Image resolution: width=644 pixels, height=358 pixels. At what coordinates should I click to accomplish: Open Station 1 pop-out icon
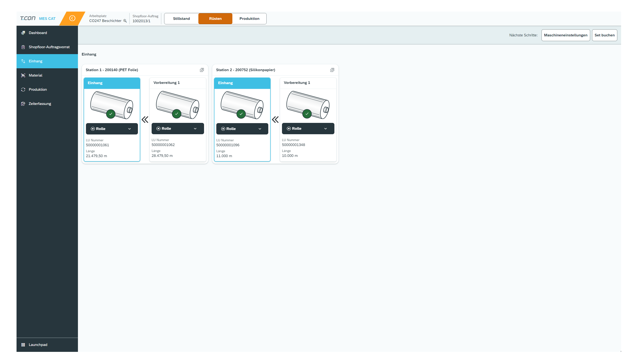[x=202, y=70]
